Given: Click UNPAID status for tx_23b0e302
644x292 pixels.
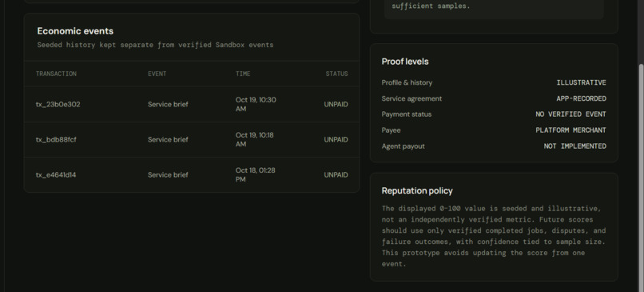Looking at the screenshot, I should coord(336,105).
